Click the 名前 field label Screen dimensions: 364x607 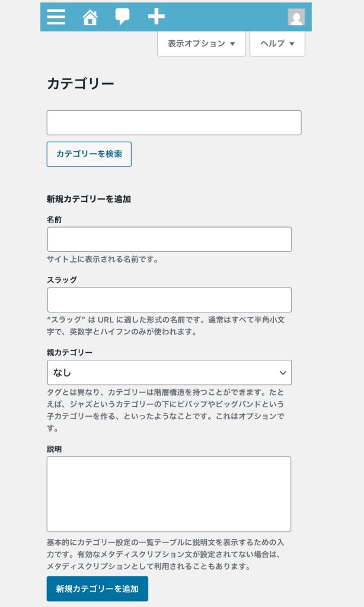point(55,219)
